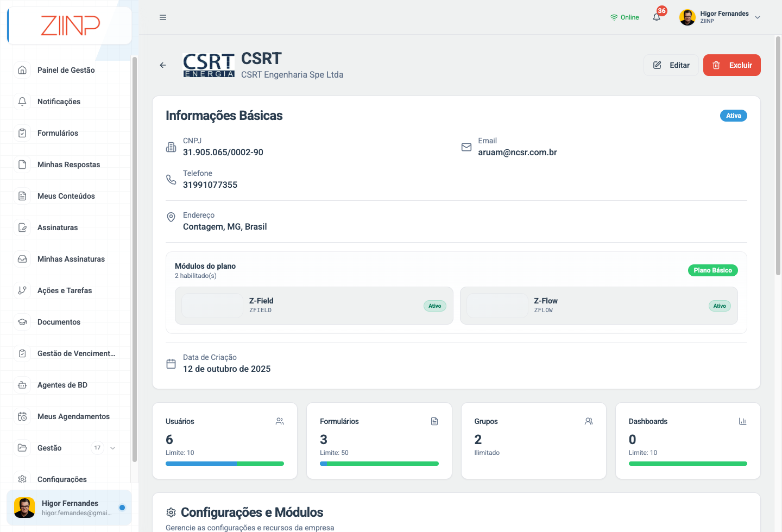Click the Usuários limit progress bar

click(225, 464)
